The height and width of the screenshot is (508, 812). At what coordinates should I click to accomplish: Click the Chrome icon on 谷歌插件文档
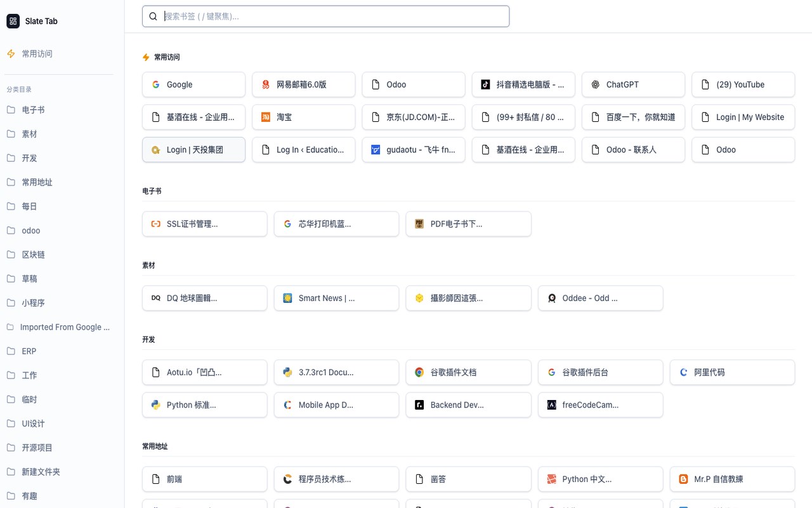click(x=419, y=372)
